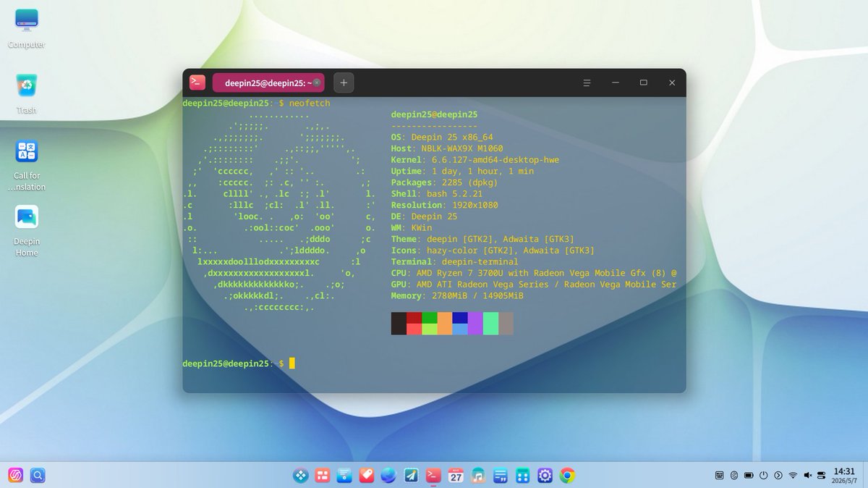Open the teal four-dot app in dock
Screen dimensions: 868x488
point(523,475)
